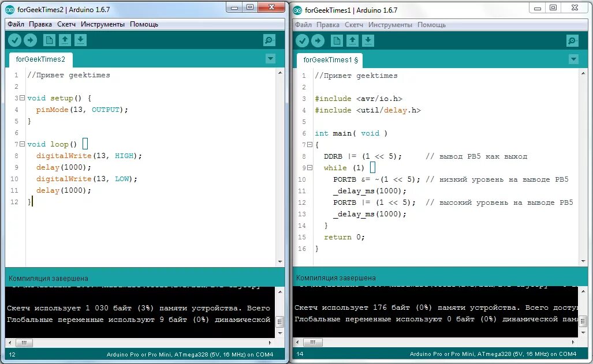Open Правка menu in forGeekTimes2 window

(x=40, y=24)
